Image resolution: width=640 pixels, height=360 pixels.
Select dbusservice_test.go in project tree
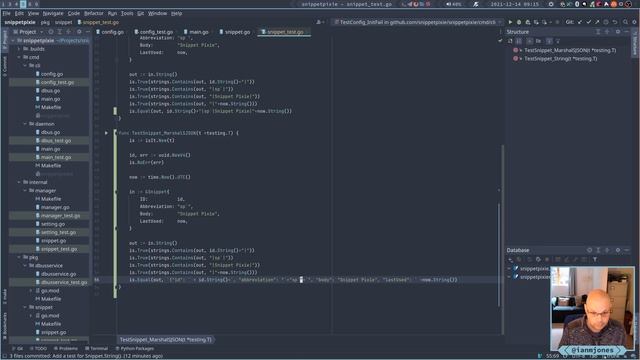pyautogui.click(x=64, y=282)
